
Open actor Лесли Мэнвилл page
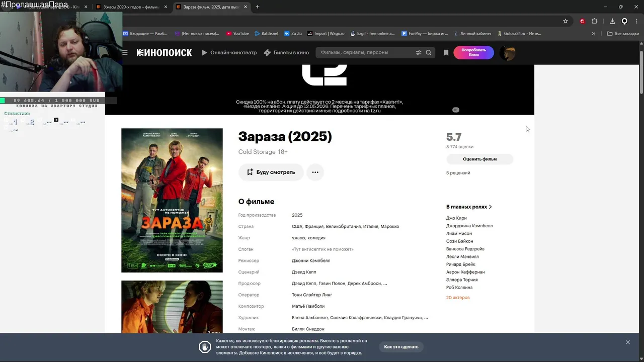(x=462, y=256)
